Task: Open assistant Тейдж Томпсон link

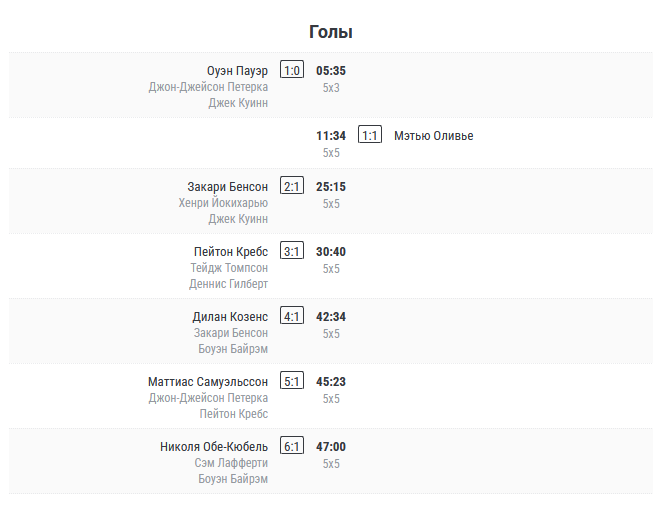Action: tap(229, 268)
